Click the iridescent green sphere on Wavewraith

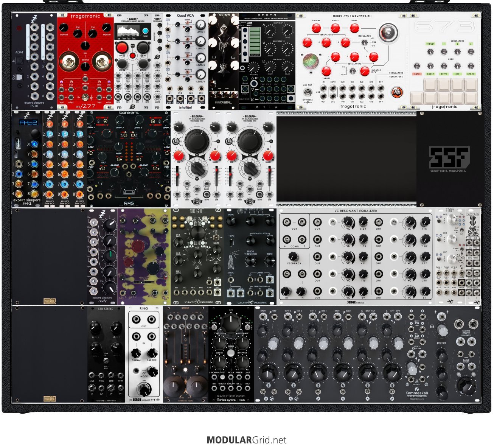pyautogui.click(x=310, y=61)
